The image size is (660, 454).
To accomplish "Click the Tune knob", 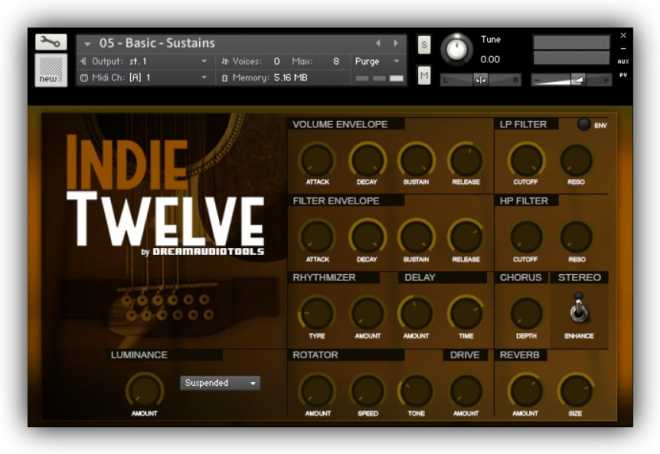I will [x=457, y=49].
